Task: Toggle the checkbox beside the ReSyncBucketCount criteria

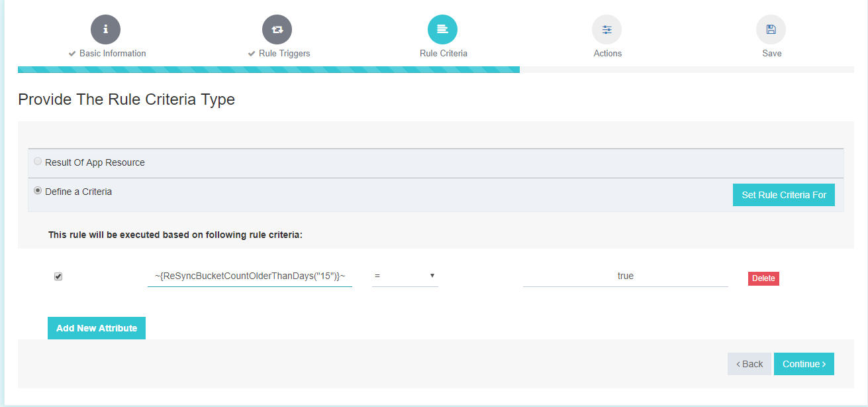Action: 58,276
